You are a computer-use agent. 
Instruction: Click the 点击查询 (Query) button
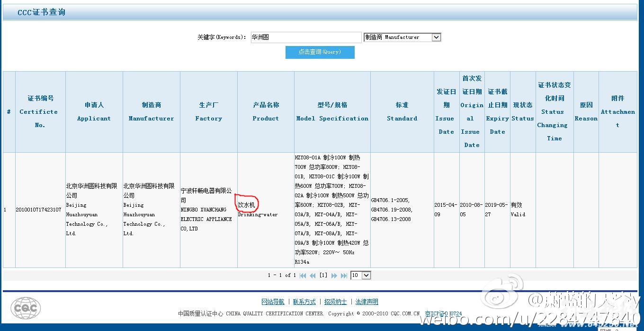pos(320,52)
